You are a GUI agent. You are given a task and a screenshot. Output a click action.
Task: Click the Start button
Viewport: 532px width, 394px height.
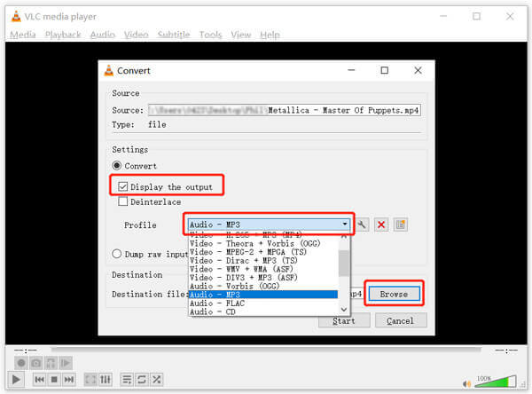tap(344, 320)
